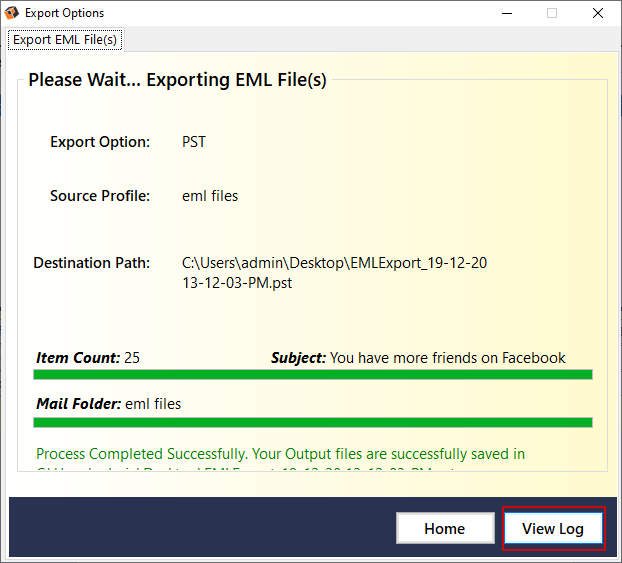Click the Source Profile eml files value

[x=210, y=196]
